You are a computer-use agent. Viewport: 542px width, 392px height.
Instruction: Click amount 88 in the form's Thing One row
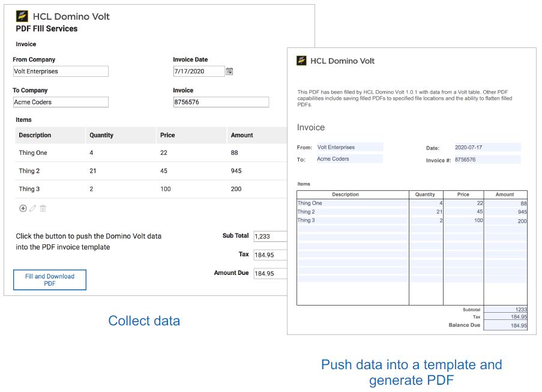pos(234,153)
